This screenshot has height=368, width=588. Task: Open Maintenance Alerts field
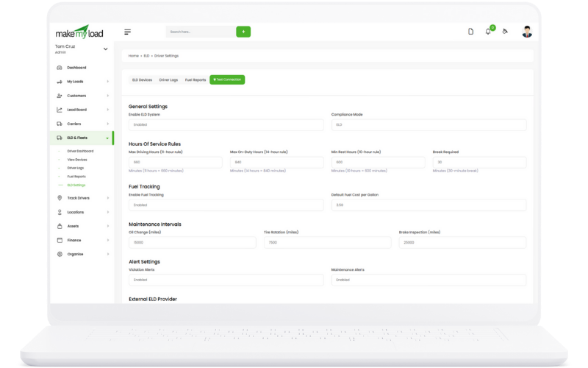[x=429, y=280]
